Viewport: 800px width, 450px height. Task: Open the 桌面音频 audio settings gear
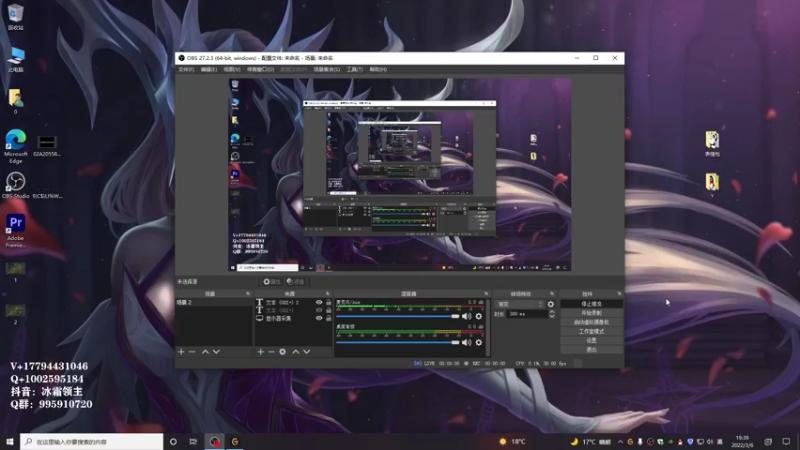click(479, 342)
